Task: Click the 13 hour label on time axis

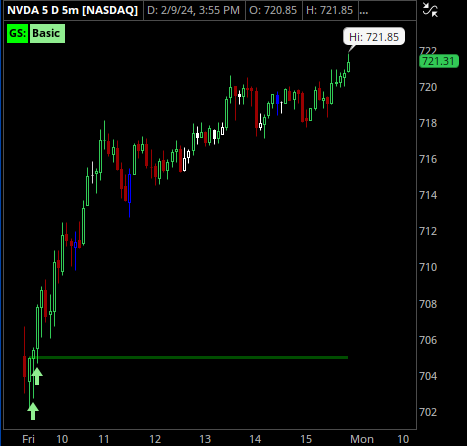Action: pos(205,439)
